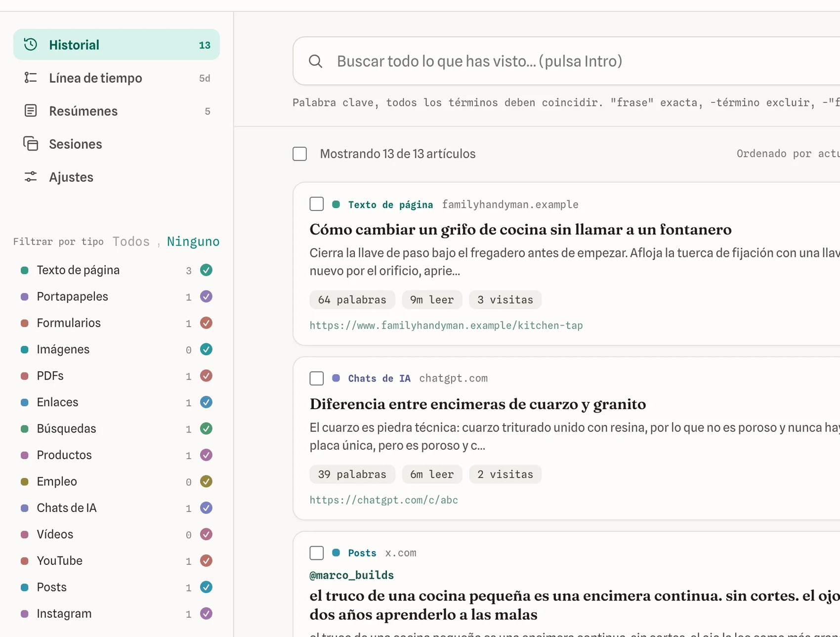Check the select-all Mostrando 13 checkbox
Screen dimensions: 840x637
(299, 154)
